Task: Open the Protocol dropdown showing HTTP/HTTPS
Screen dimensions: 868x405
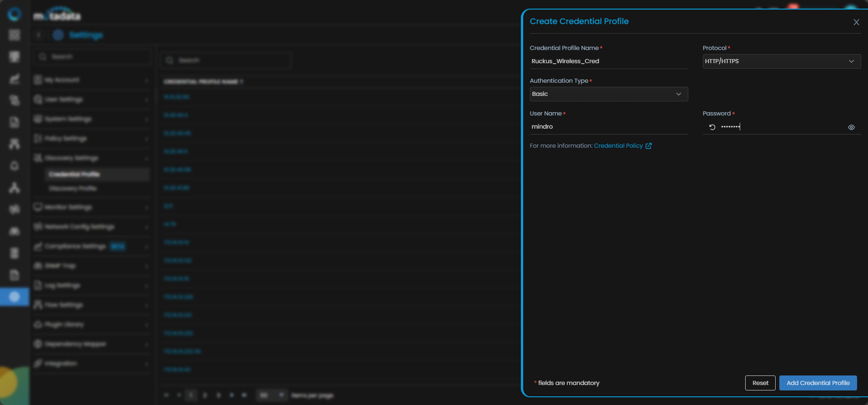Action: tap(781, 61)
